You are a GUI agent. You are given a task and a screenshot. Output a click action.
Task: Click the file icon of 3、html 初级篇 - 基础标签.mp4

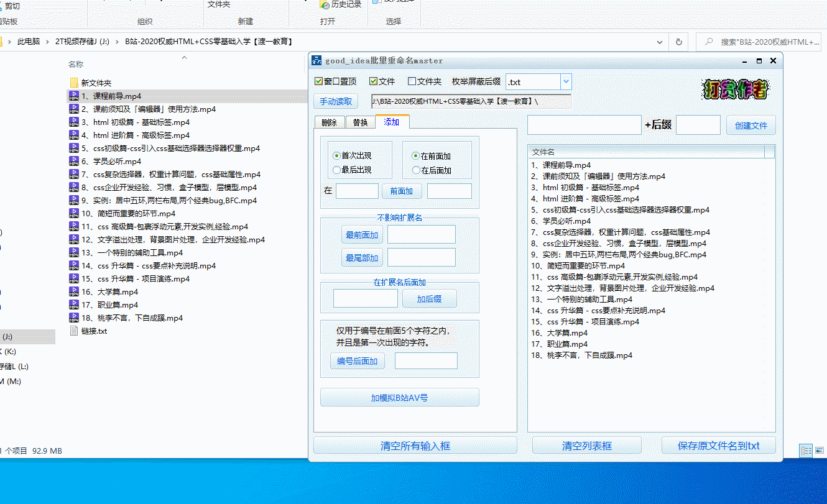pyautogui.click(x=73, y=122)
